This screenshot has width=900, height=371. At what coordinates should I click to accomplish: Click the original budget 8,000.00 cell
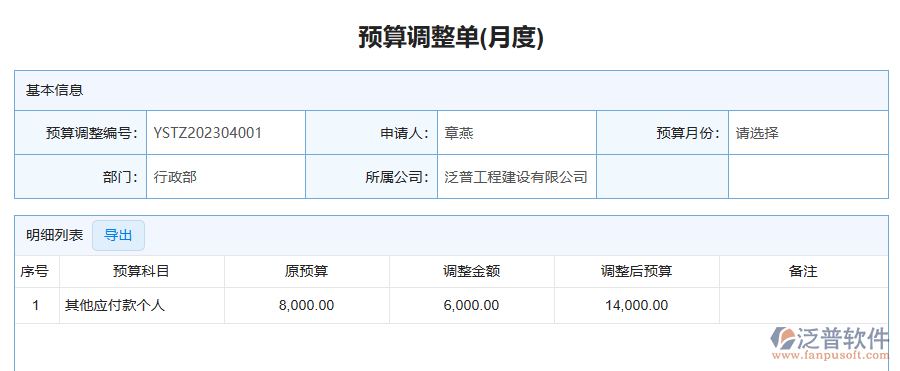coord(307,306)
